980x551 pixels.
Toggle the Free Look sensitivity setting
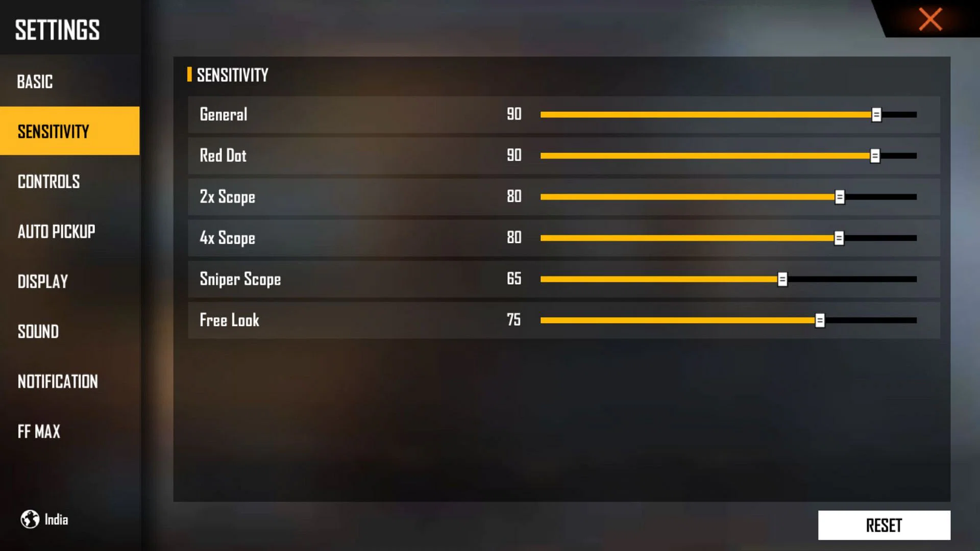(820, 320)
